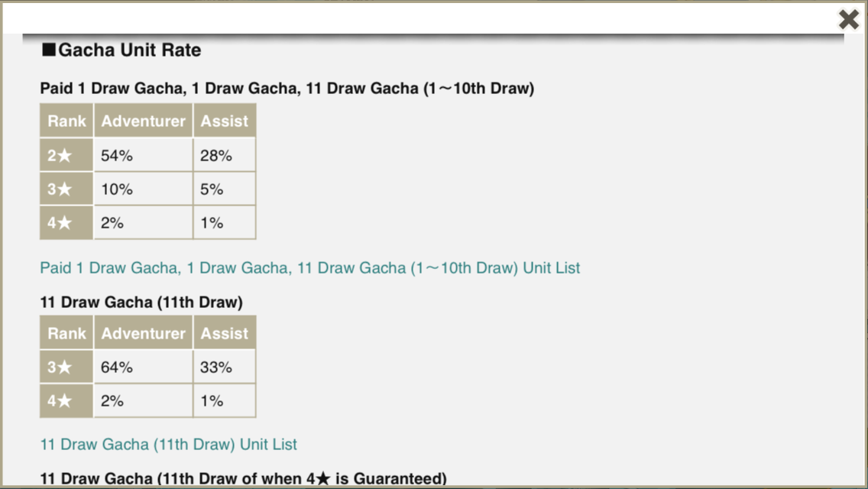The width and height of the screenshot is (868, 489).
Task: Click the Adventurer header in the 11th Draw table
Action: tap(143, 333)
